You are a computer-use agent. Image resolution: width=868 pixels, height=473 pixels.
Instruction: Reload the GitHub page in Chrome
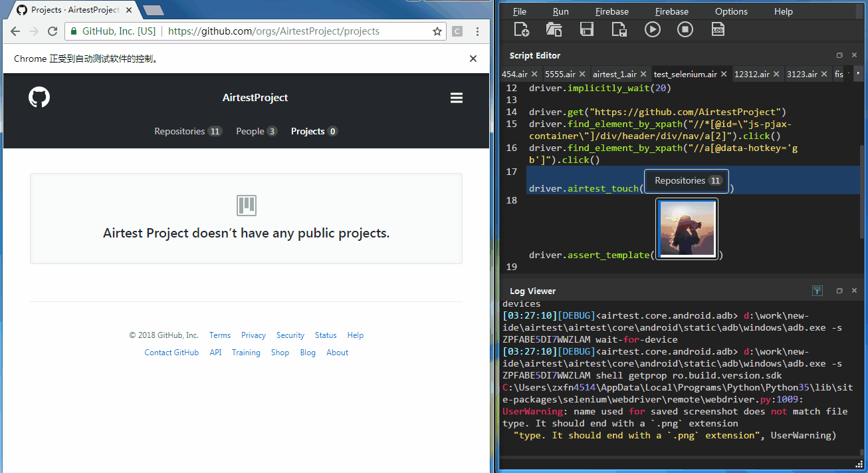point(53,31)
